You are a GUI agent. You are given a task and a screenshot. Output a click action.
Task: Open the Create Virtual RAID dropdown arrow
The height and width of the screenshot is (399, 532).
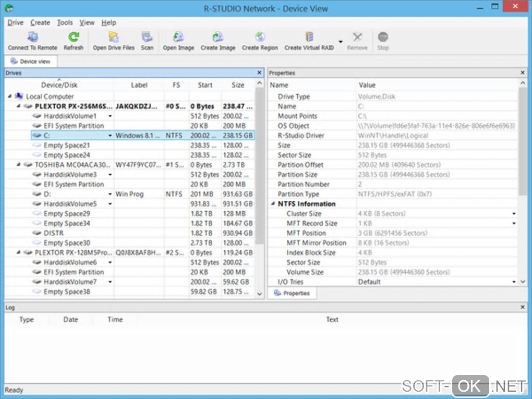pyautogui.click(x=340, y=41)
